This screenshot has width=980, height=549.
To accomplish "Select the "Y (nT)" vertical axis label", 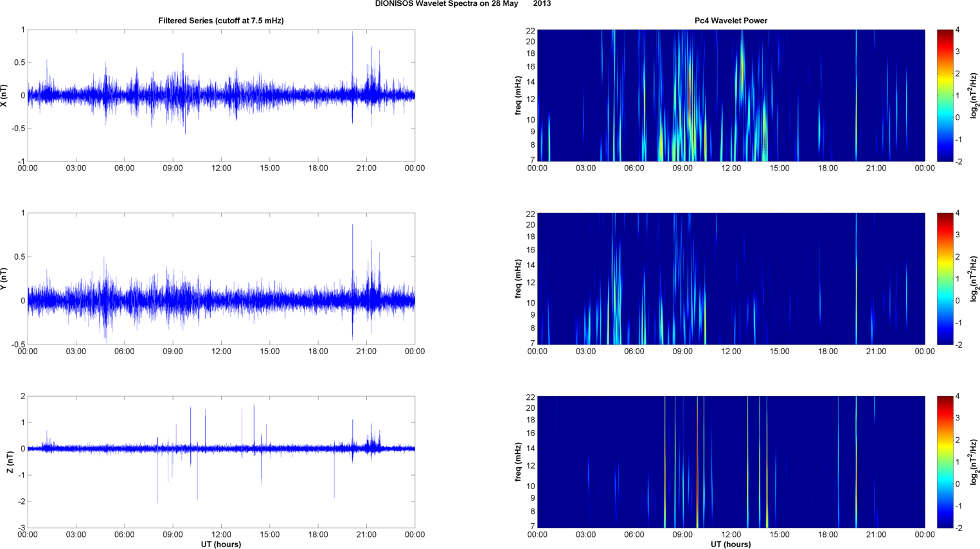I will coord(4,278).
